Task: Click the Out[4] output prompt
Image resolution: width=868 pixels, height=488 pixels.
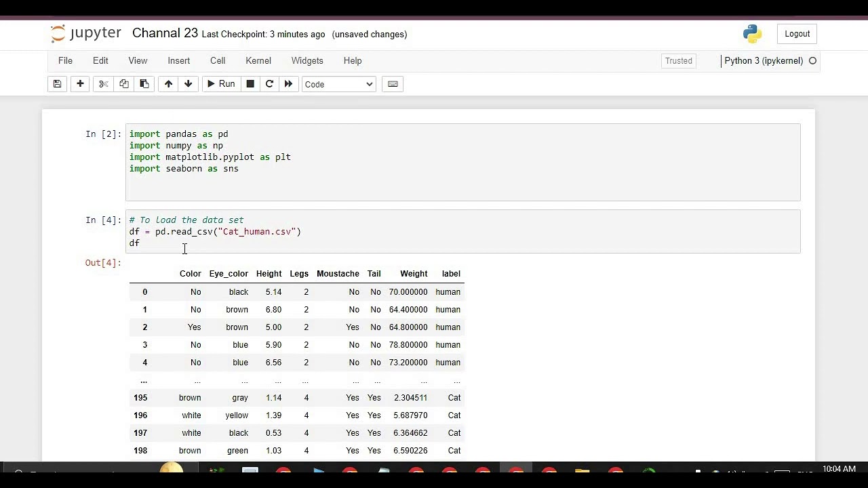Action: tap(103, 263)
